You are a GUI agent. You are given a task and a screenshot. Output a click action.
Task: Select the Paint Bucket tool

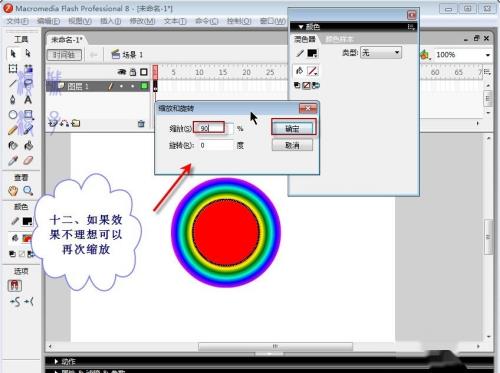[x=28, y=145]
